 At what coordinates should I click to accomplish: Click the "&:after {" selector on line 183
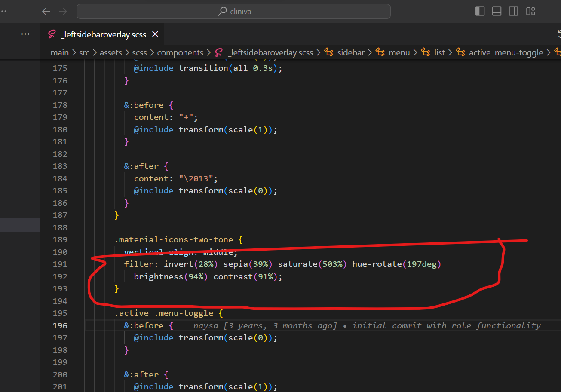coord(146,166)
